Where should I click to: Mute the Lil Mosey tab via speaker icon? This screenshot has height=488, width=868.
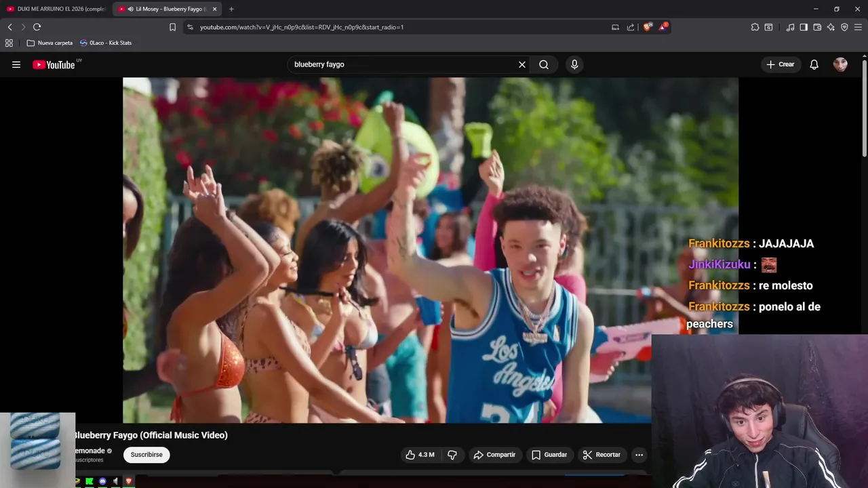(x=130, y=9)
